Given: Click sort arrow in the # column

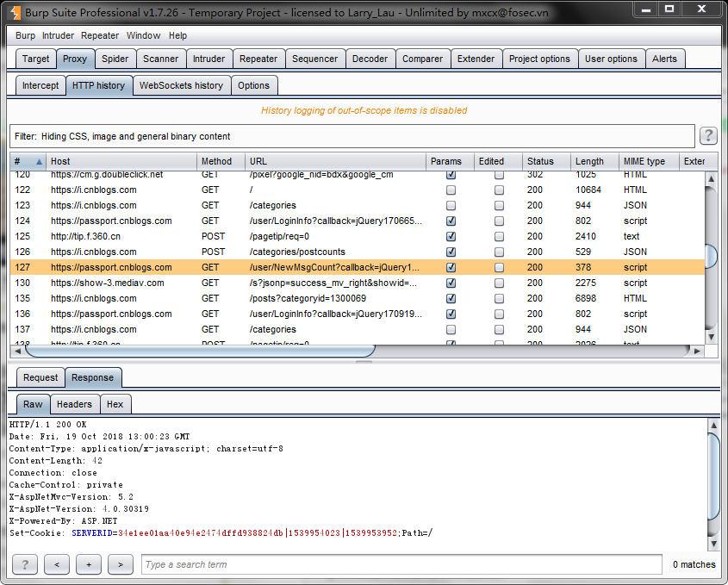Looking at the screenshot, I should pyautogui.click(x=39, y=162).
